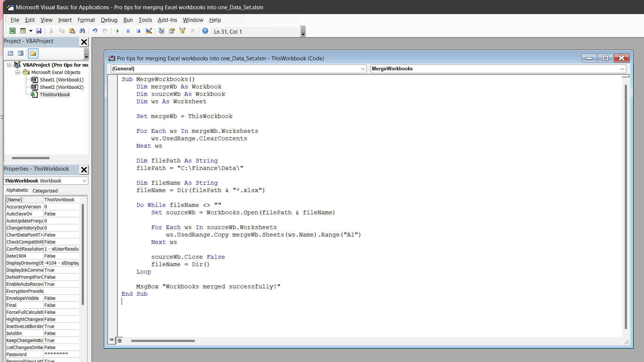The image size is (644, 362).
Task: Click the Properties list vertical scrollbar
Action: pyautogui.click(x=83, y=254)
